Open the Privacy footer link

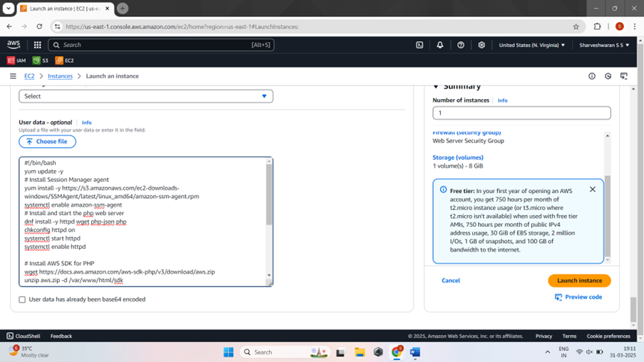pyautogui.click(x=543, y=336)
